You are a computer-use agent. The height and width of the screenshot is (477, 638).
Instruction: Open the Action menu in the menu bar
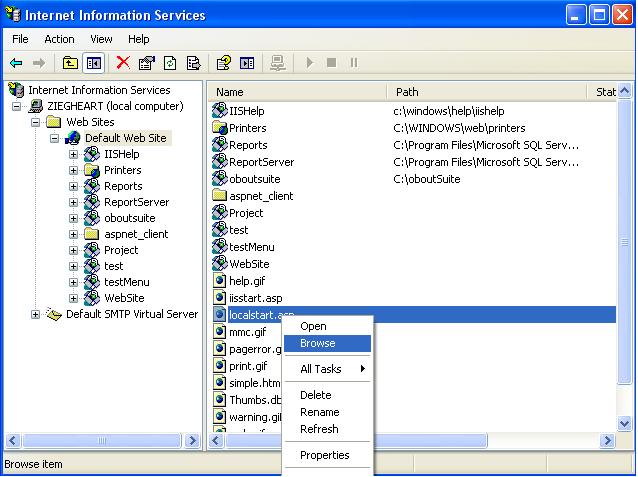pyautogui.click(x=59, y=39)
